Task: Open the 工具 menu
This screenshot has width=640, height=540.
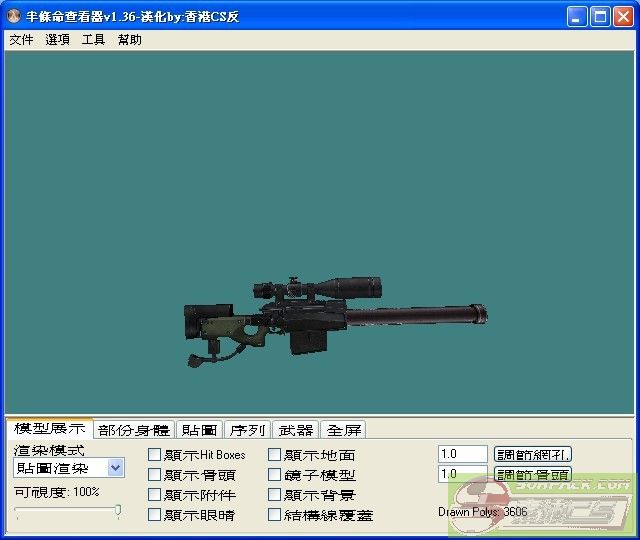Action: pyautogui.click(x=93, y=40)
